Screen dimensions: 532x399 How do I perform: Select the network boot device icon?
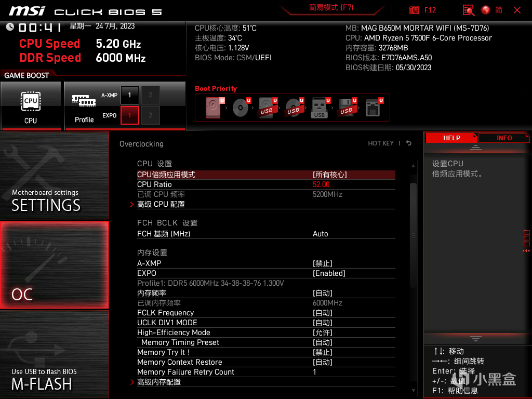point(374,108)
